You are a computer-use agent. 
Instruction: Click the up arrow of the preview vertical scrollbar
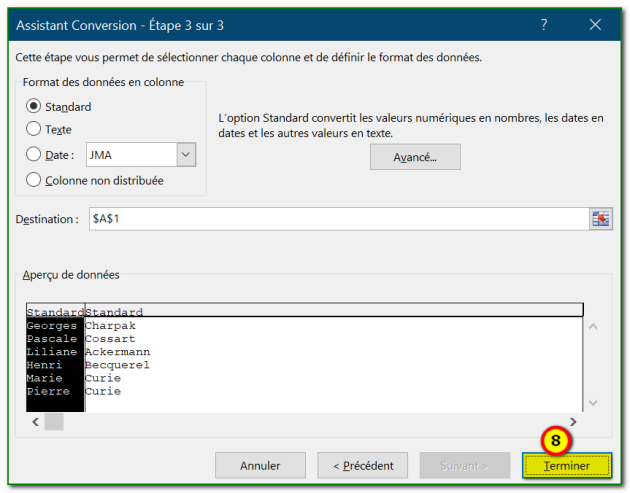(x=594, y=327)
